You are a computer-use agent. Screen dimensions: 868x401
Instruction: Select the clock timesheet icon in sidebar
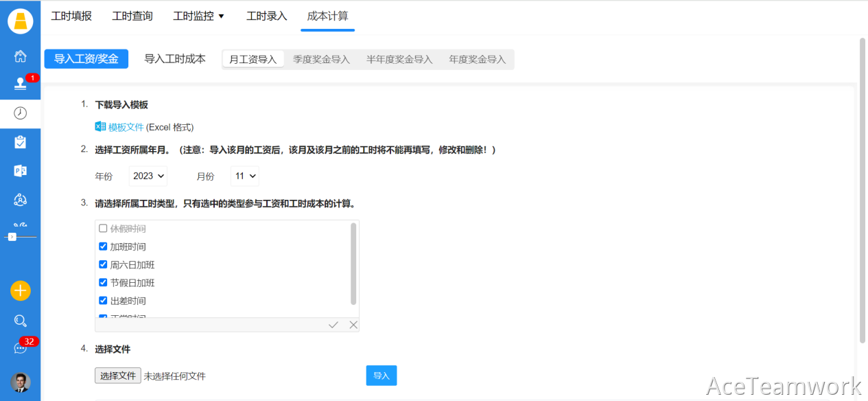20,113
